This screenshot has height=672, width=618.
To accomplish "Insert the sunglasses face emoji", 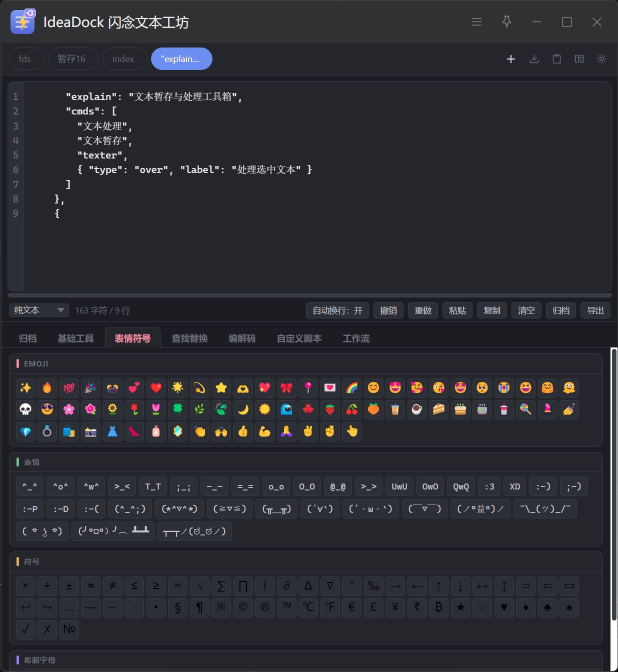I will click(x=47, y=409).
